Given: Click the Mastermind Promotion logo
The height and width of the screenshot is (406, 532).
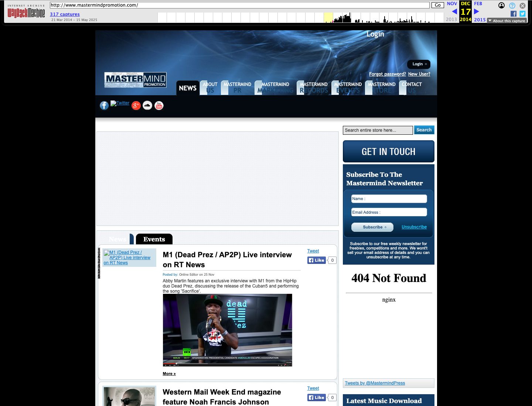Looking at the screenshot, I should 135,80.
